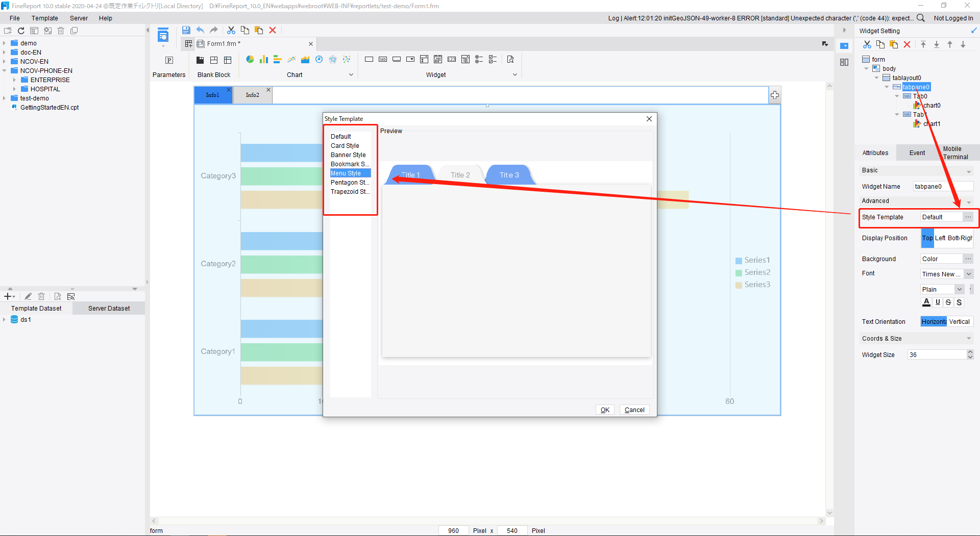Switch to Server Dataset tab
This screenshot has width=980, height=536.
[109, 309]
